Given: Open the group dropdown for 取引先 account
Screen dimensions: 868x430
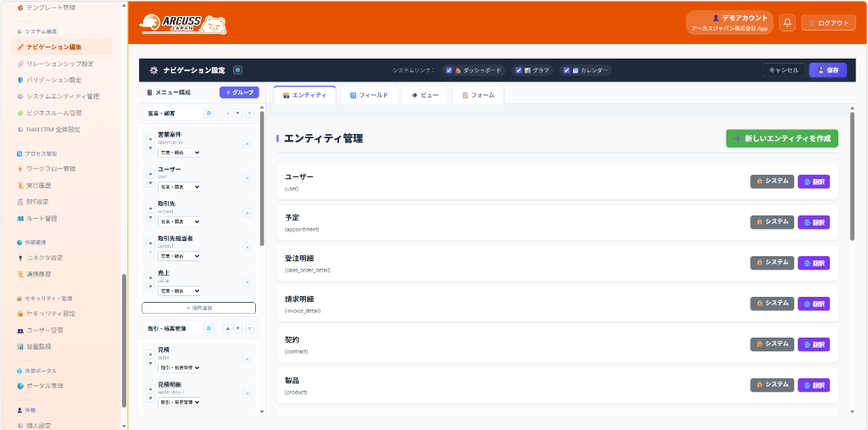Looking at the screenshot, I should coord(180,221).
